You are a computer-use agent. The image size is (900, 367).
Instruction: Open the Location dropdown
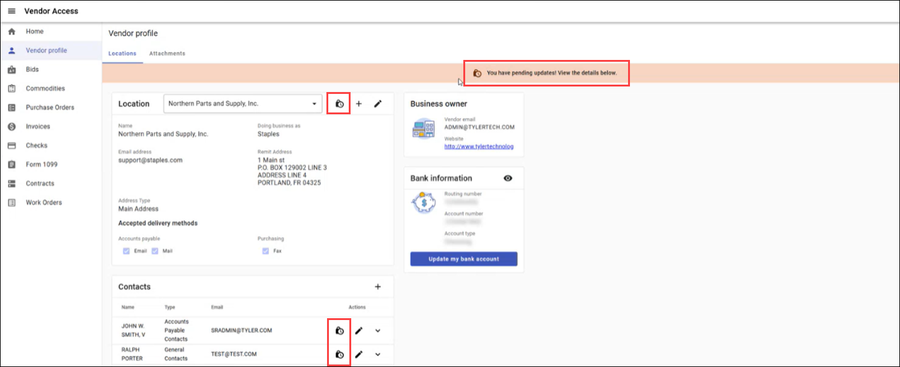[x=243, y=104]
